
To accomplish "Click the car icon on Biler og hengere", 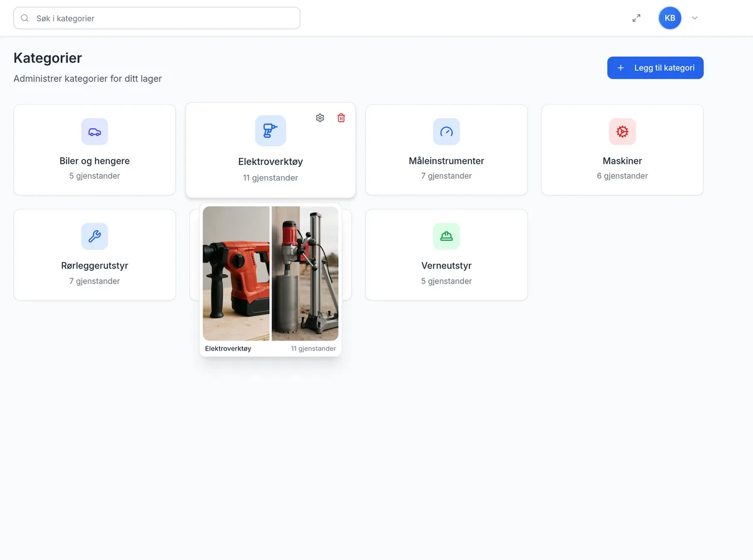I will coord(95,132).
